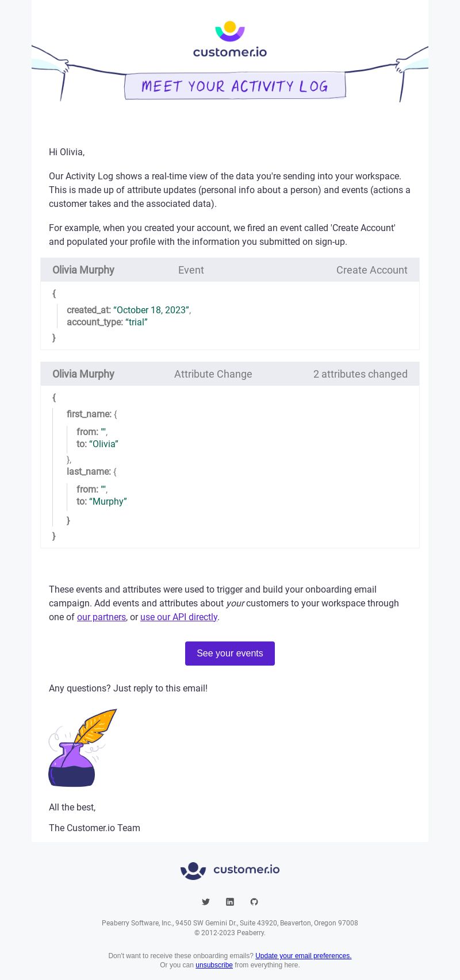This screenshot has height=980, width=460.
Task: Click Olivia Murphy name in Event row
Action: pos(83,270)
